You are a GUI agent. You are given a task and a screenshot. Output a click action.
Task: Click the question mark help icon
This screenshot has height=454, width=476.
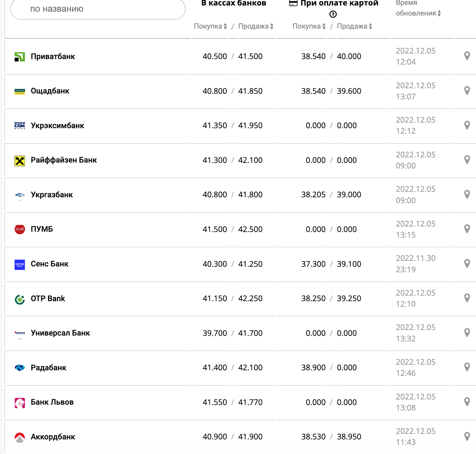click(333, 14)
